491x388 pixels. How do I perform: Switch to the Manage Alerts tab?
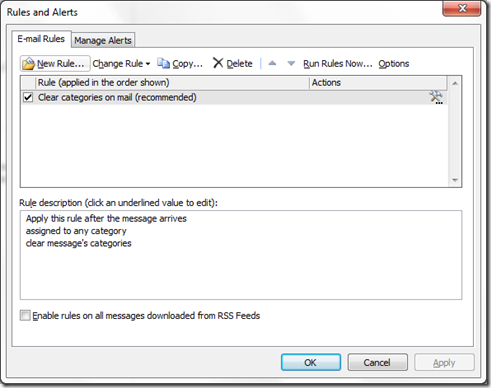coord(103,40)
